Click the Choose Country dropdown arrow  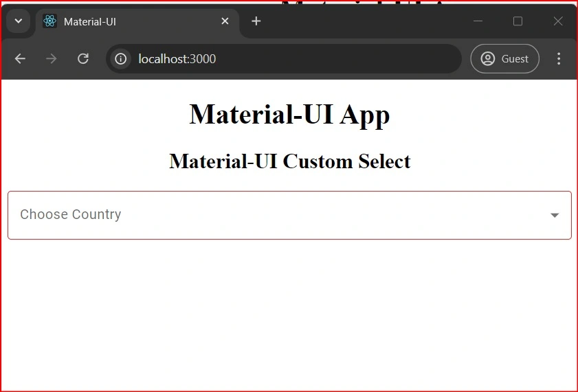(x=555, y=216)
